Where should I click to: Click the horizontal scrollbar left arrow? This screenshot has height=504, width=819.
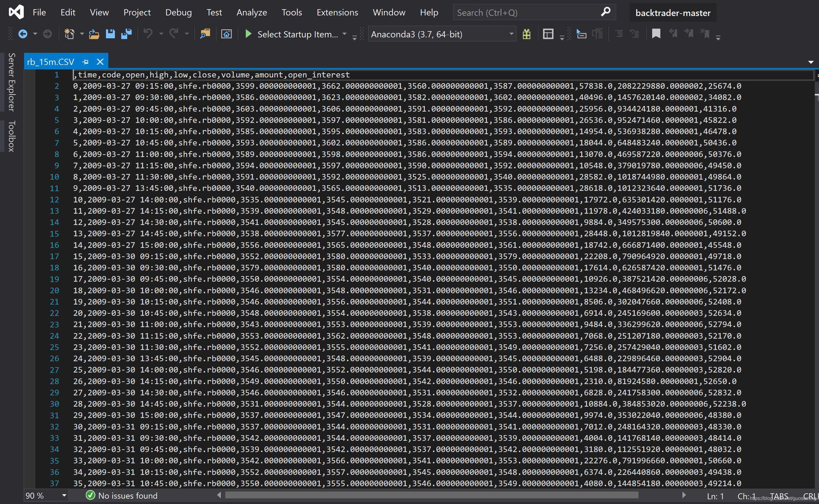point(219,495)
